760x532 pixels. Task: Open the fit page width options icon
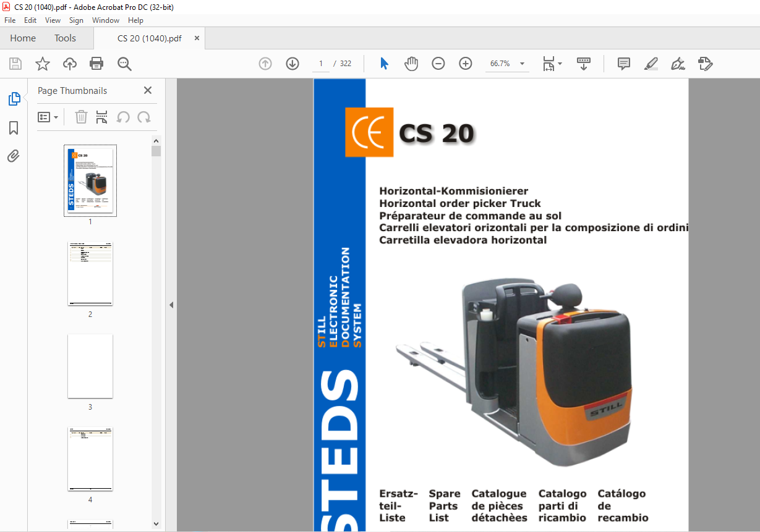tap(549, 64)
